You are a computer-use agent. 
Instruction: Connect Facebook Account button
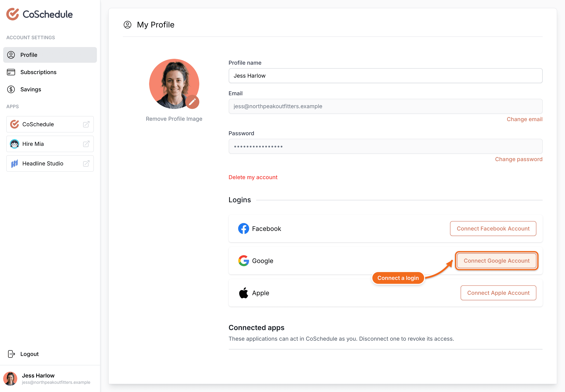493,229
